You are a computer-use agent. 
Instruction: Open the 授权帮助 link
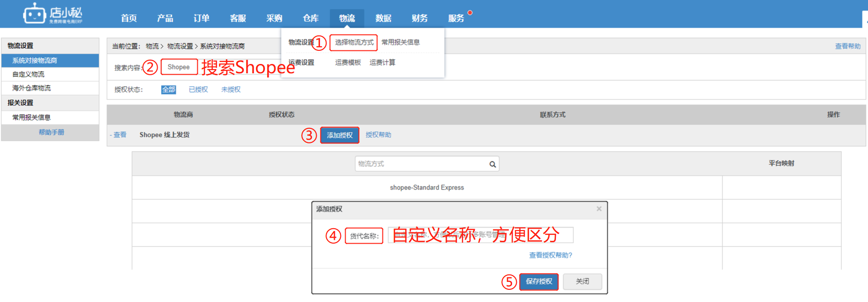coord(378,135)
